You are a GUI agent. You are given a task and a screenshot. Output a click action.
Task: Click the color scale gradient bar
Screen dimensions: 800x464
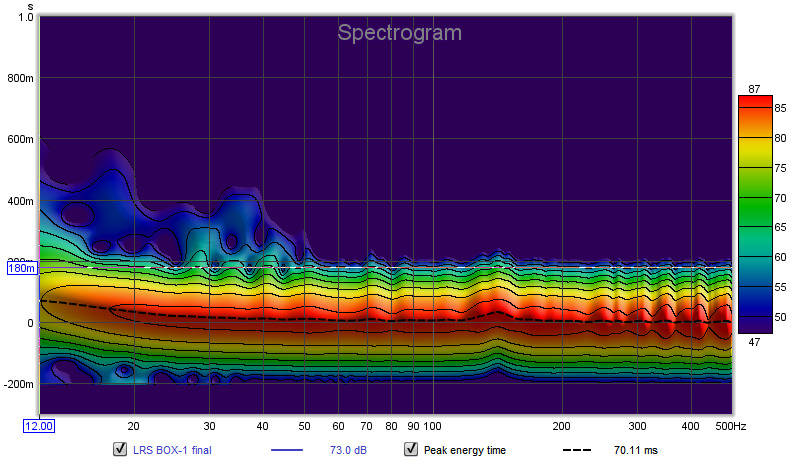click(755, 215)
